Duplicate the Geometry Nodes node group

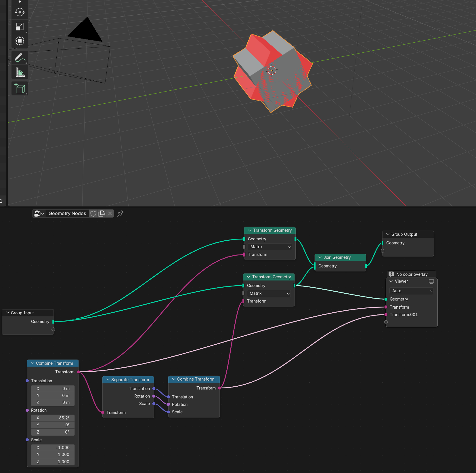(x=102, y=214)
